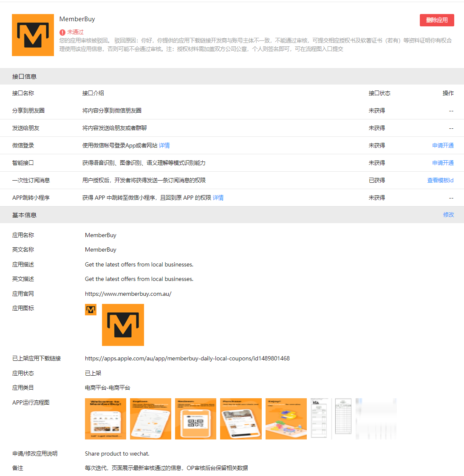
Task: Click the 接口介绍 column header
Action: (93, 93)
